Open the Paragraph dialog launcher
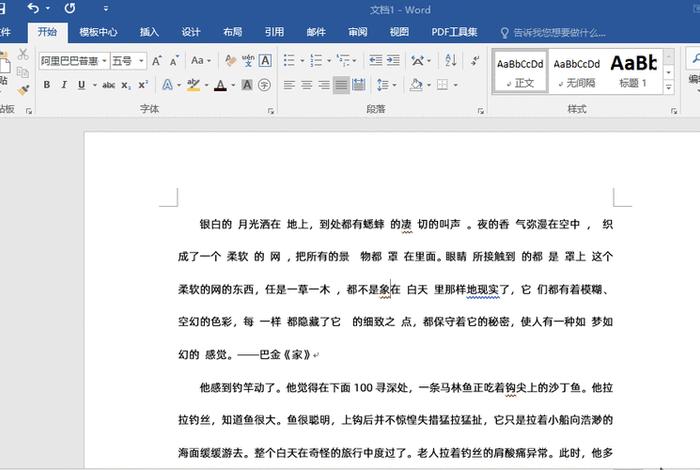 [480, 111]
